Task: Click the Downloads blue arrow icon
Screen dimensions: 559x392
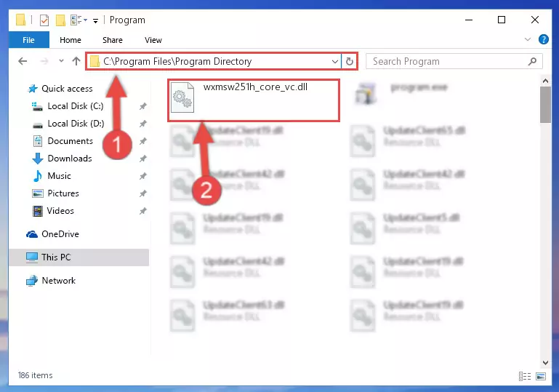Action: tap(37, 159)
